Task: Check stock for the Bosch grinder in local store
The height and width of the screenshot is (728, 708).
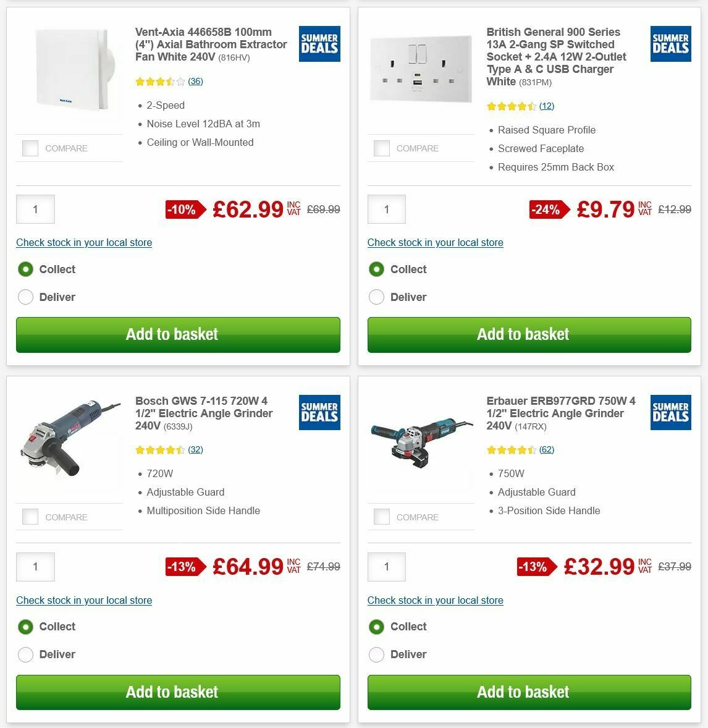Action: [84, 600]
